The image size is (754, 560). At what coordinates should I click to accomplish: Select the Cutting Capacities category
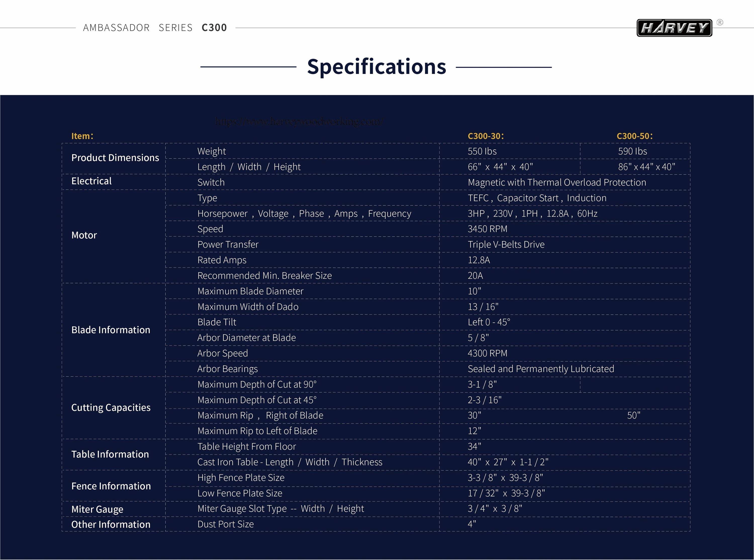(111, 407)
